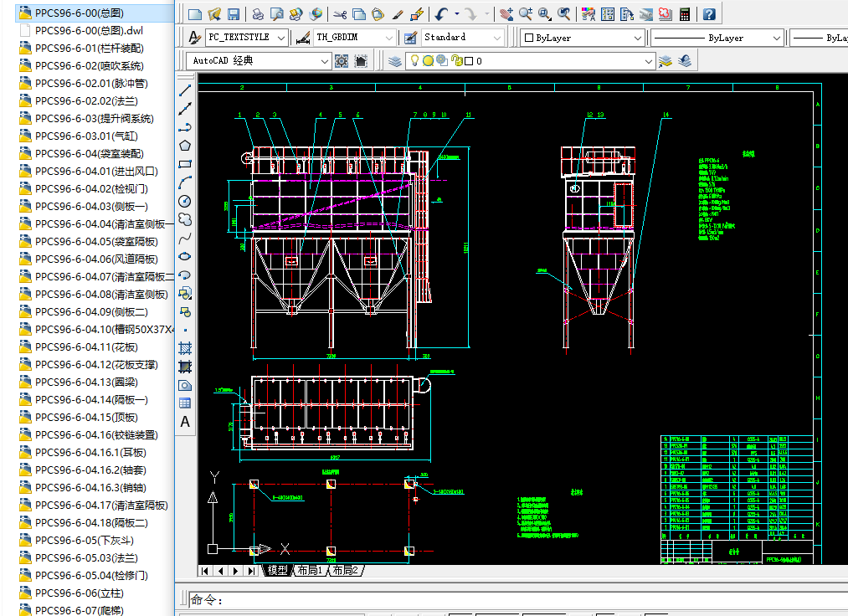Select the Polygon drawing tool
Image resolution: width=848 pixels, height=616 pixels.
pos(185,146)
